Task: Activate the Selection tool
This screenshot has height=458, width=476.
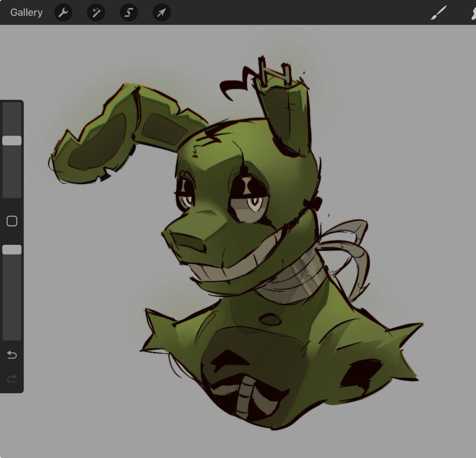Action: pos(129,13)
